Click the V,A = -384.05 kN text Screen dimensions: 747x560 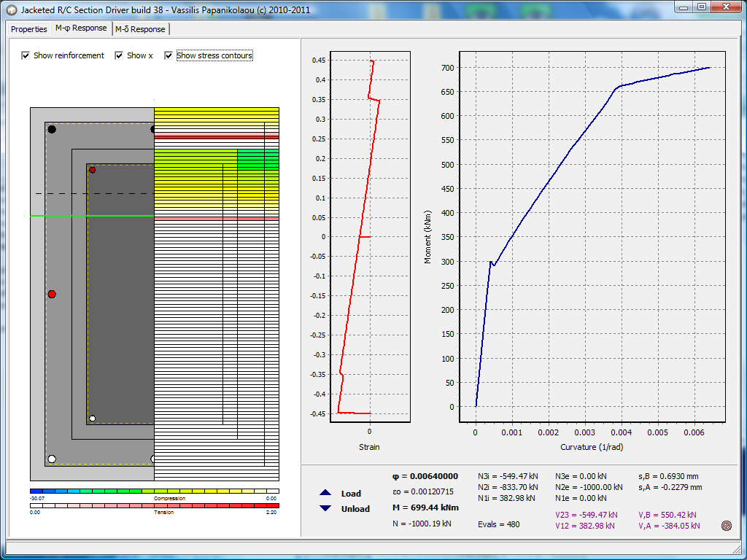(x=669, y=526)
